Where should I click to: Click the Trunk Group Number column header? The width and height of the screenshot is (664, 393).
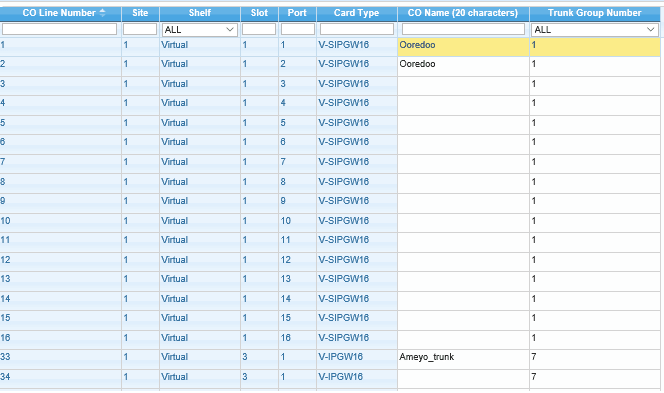click(x=595, y=13)
